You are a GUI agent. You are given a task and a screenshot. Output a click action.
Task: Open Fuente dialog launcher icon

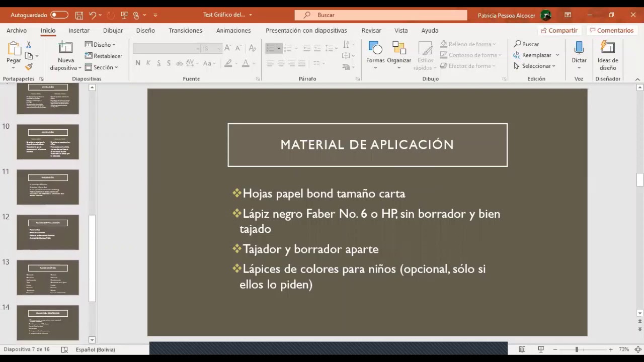coord(258,79)
